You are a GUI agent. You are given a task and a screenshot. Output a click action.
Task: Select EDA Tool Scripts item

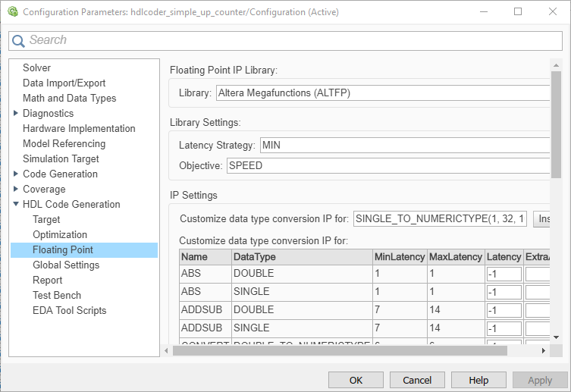[x=70, y=311]
